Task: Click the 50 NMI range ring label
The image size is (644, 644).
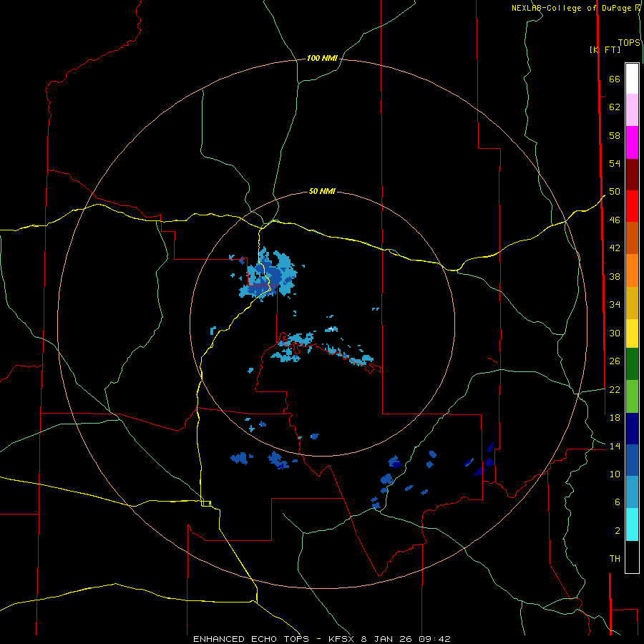Action: tap(322, 191)
